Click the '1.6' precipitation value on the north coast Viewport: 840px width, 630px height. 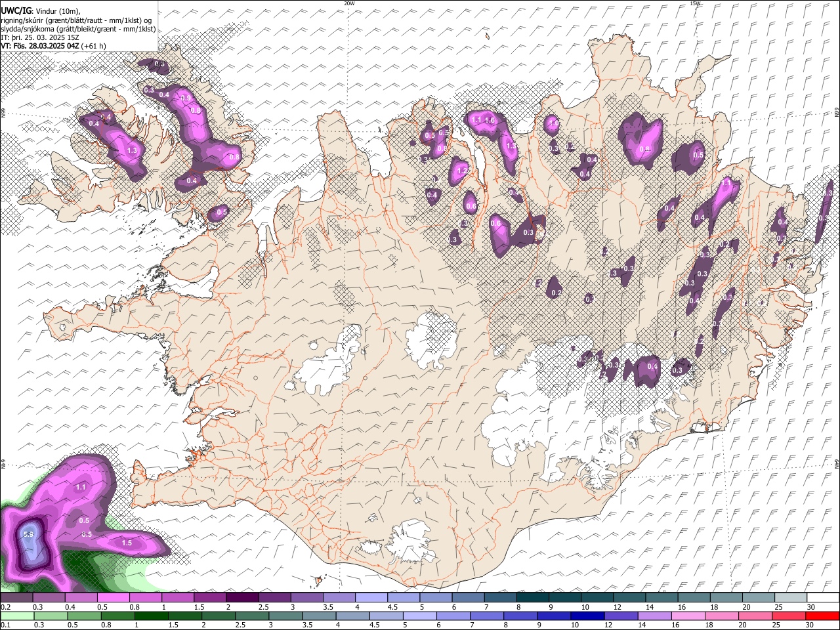(490, 121)
